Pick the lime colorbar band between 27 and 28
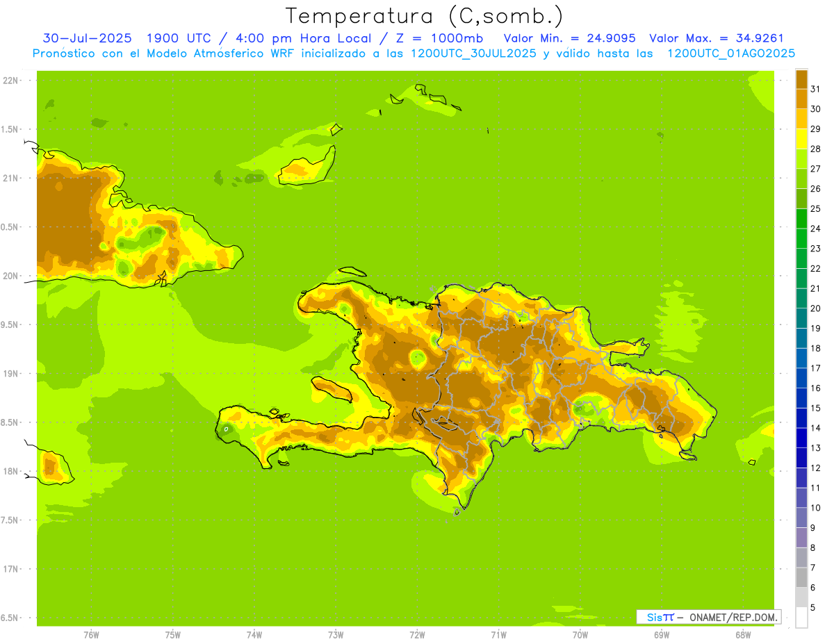The image size is (834, 644). (801, 158)
